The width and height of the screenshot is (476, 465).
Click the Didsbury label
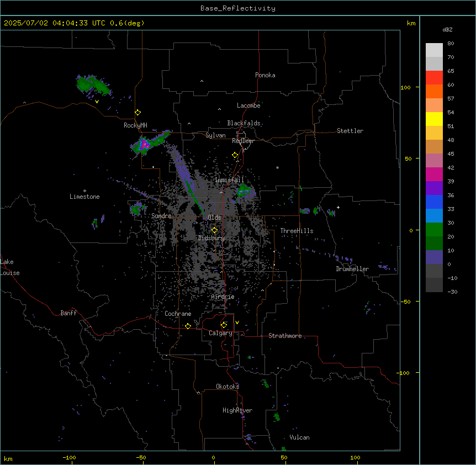point(211,238)
